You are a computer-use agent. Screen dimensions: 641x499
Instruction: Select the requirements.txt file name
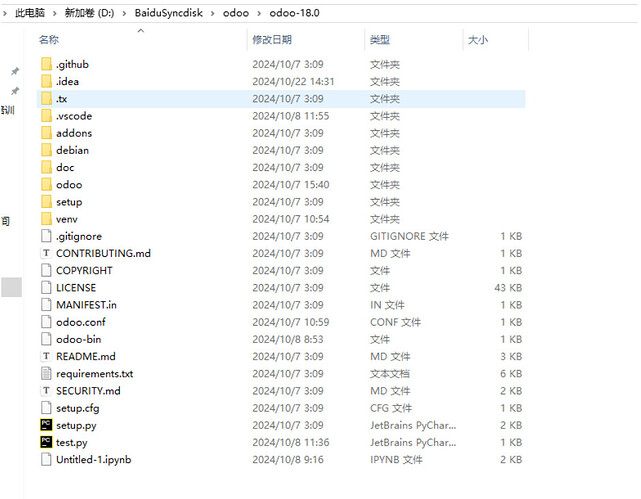94,374
